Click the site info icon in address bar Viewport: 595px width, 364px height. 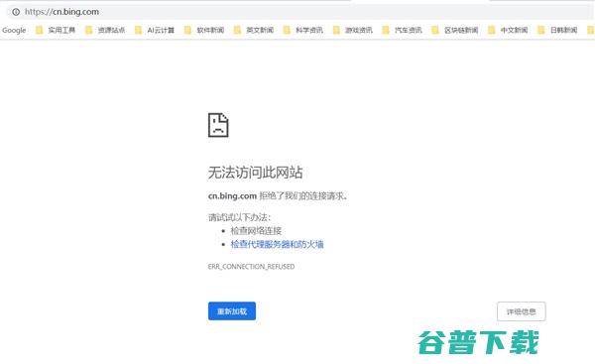(16, 12)
